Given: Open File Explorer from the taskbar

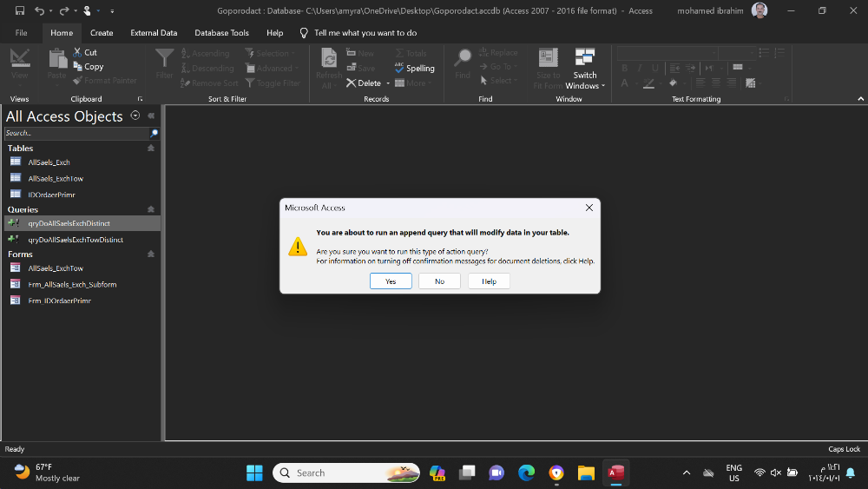Looking at the screenshot, I should [586, 473].
